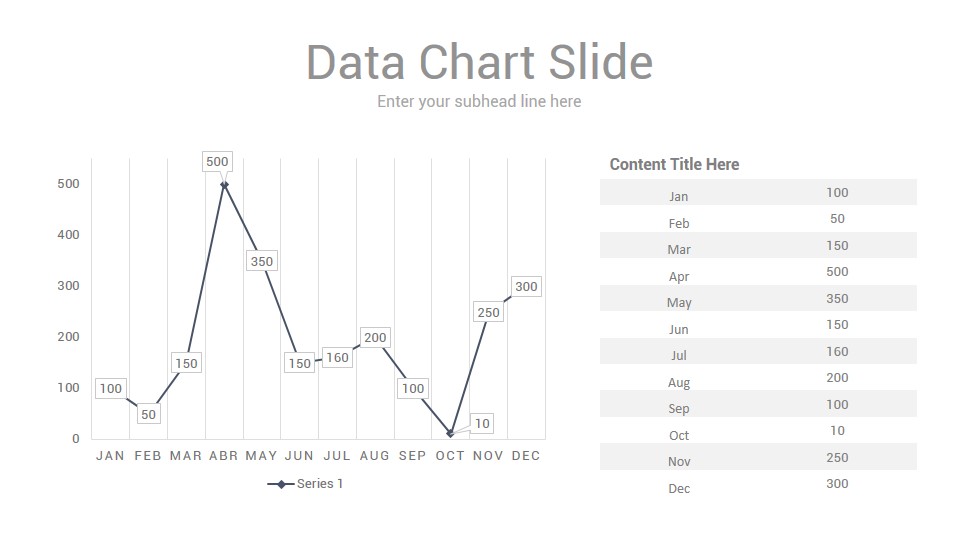Select the Series 1 legend marker icon
960x540 pixels.
(281, 484)
